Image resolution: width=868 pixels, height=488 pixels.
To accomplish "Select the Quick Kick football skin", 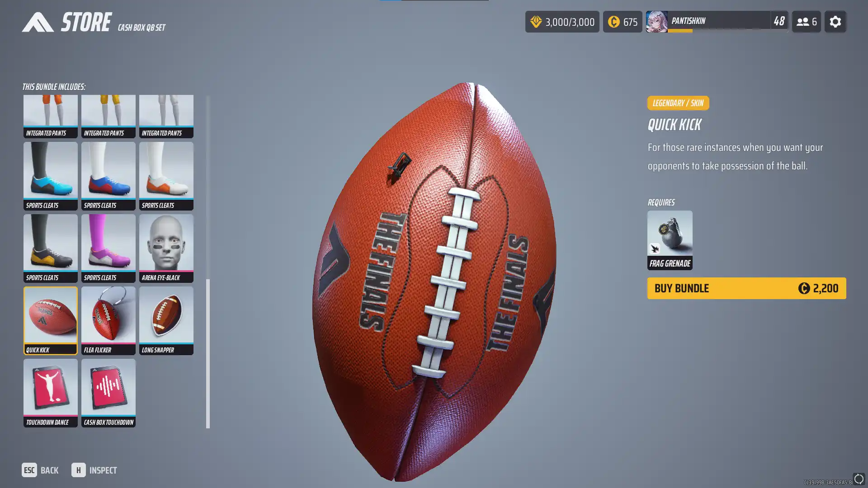I will pyautogui.click(x=51, y=320).
